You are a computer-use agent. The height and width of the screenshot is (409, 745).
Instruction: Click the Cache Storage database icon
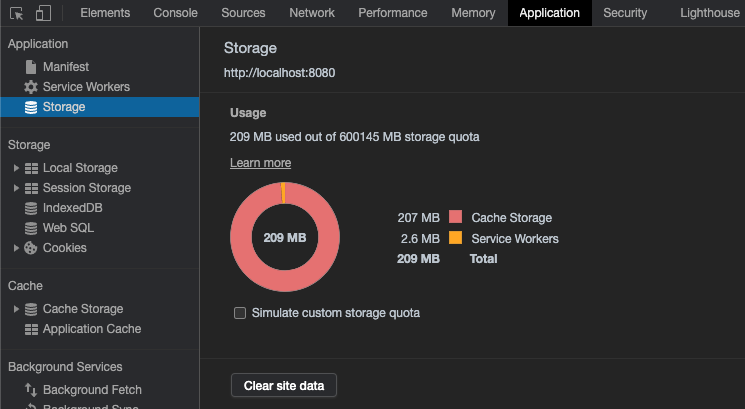31,309
